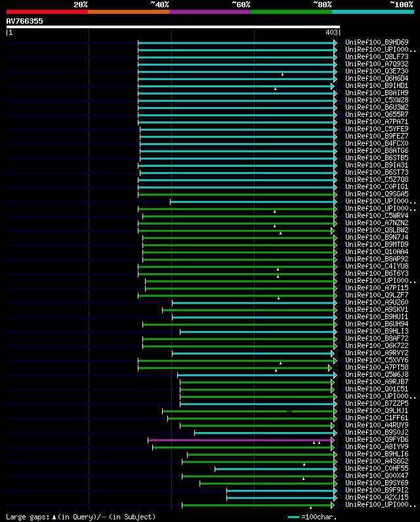Open UniRef100_B8AP92 entry
The height and width of the screenshot is (522, 420).
[377, 259]
